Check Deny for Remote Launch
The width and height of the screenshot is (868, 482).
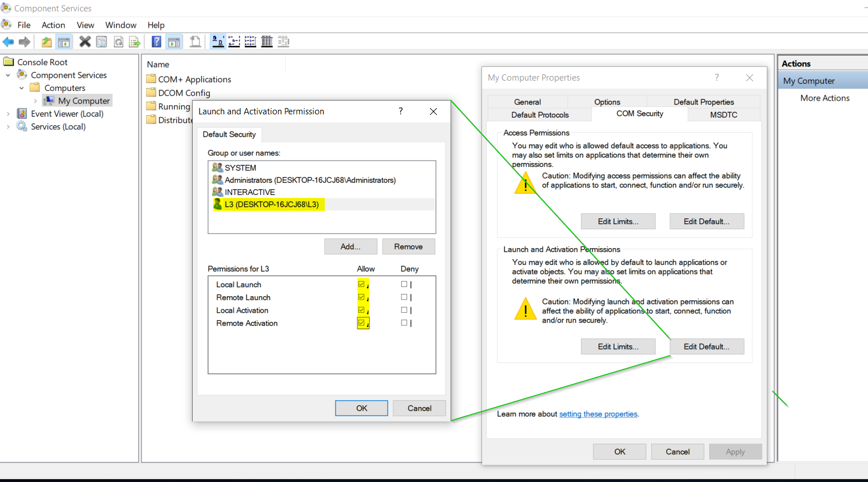pos(404,297)
